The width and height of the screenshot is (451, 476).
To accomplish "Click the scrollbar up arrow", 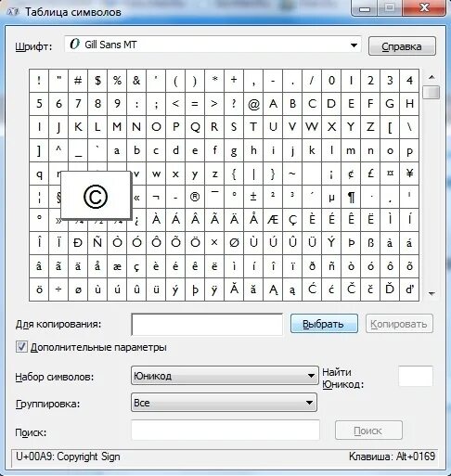I will [x=432, y=77].
